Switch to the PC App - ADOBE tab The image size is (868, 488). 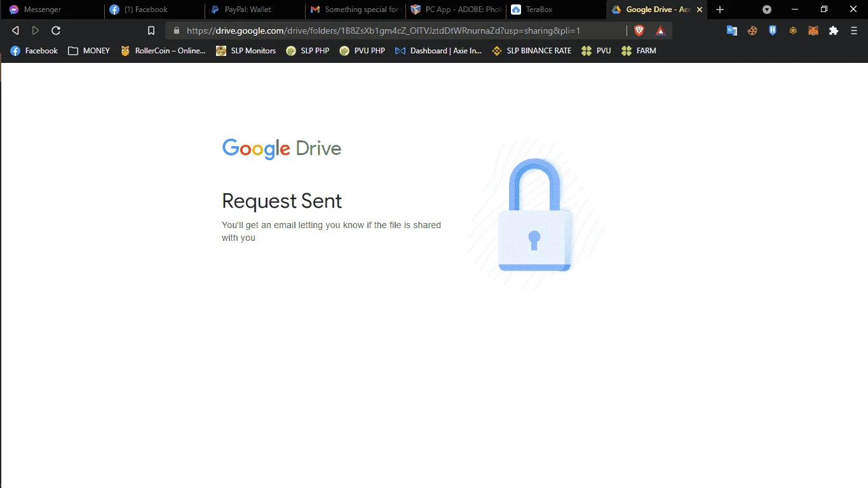click(x=456, y=10)
